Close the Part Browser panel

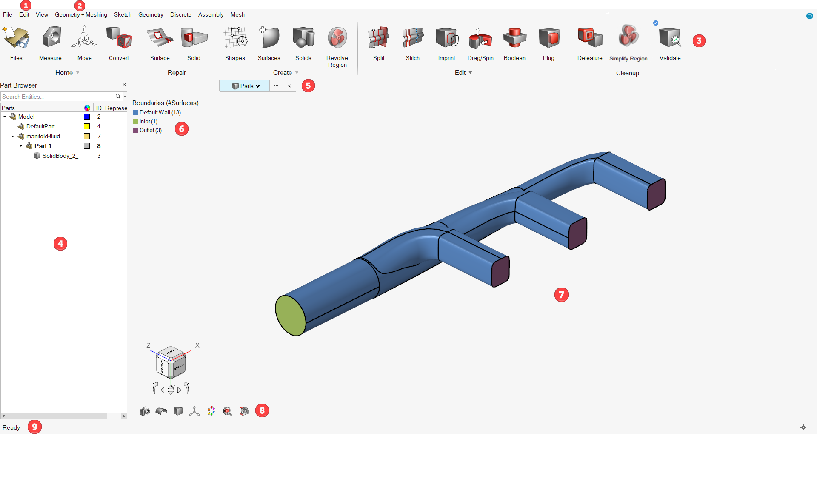pos(124,85)
